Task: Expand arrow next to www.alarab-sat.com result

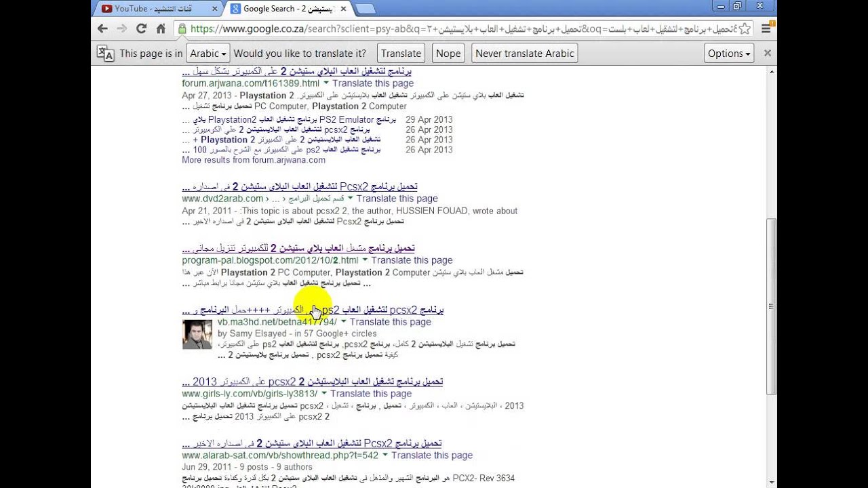Action: (x=385, y=455)
